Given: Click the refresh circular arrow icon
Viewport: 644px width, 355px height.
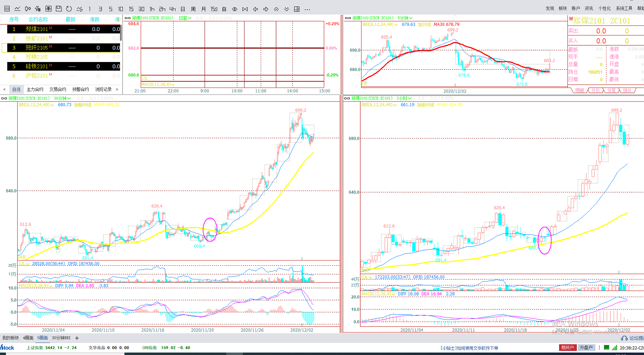Looking at the screenshot, I should 69,8.
